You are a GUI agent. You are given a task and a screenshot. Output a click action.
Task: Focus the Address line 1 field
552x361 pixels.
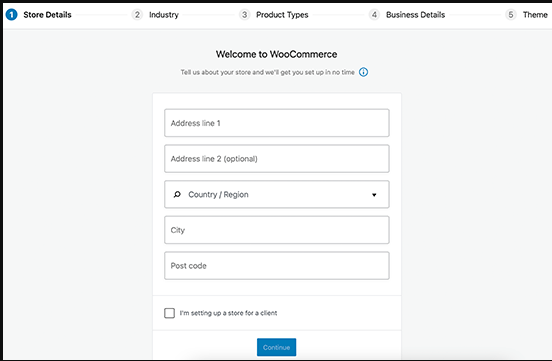pos(277,123)
